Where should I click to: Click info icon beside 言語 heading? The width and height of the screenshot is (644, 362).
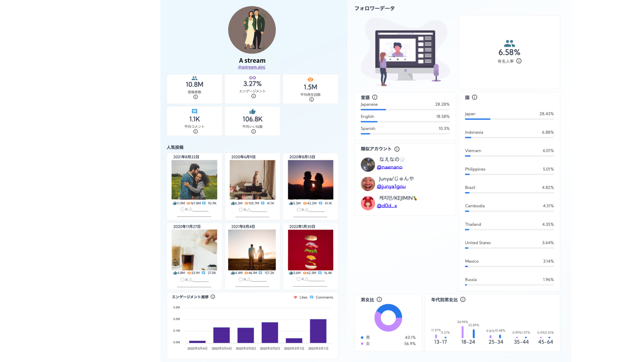pyautogui.click(x=375, y=97)
